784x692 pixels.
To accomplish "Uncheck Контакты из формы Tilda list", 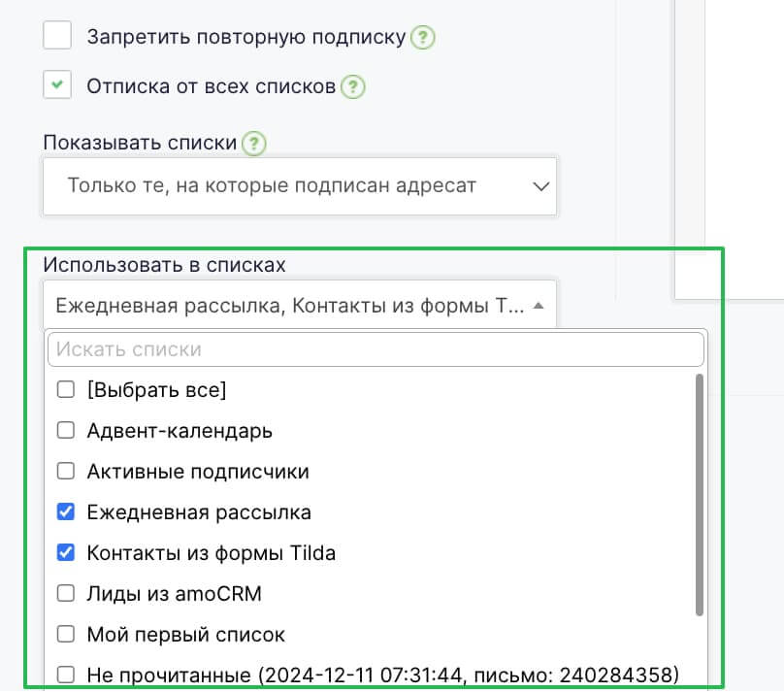I will tap(66, 552).
